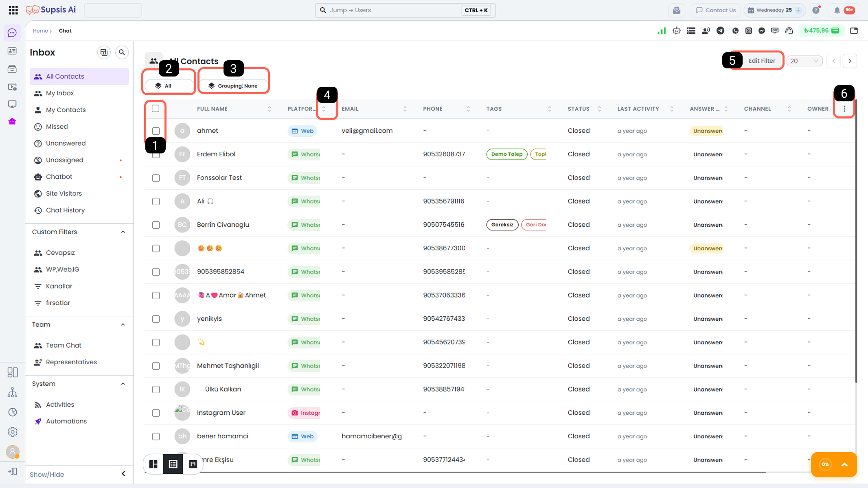Open table column options three-dot menu

[x=844, y=109]
